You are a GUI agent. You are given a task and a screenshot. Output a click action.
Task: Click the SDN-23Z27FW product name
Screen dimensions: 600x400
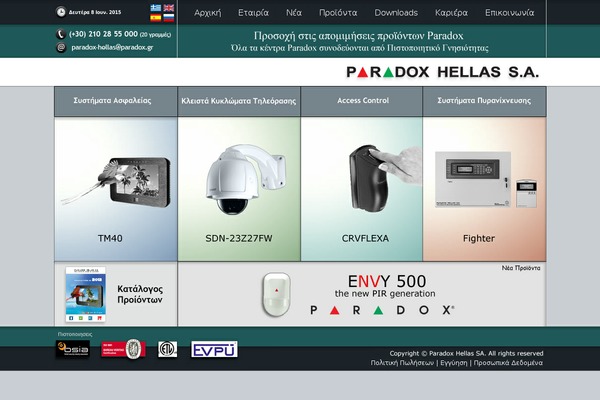coord(239,238)
